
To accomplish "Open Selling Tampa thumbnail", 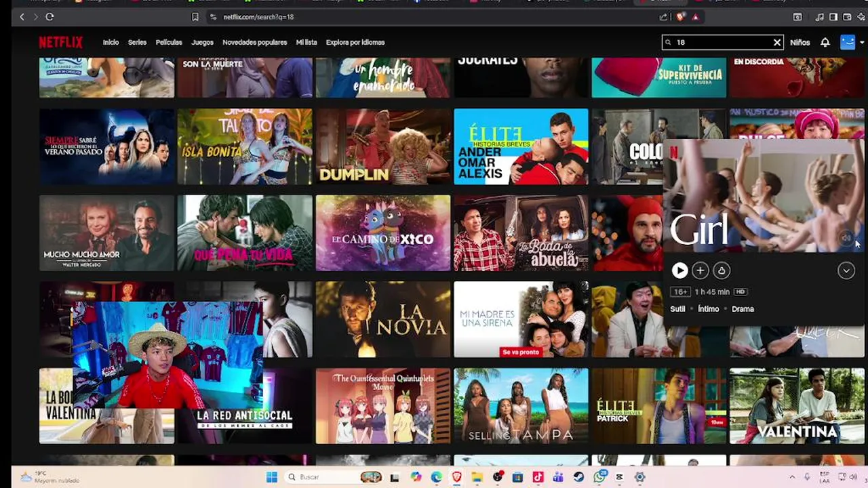I will click(x=521, y=406).
